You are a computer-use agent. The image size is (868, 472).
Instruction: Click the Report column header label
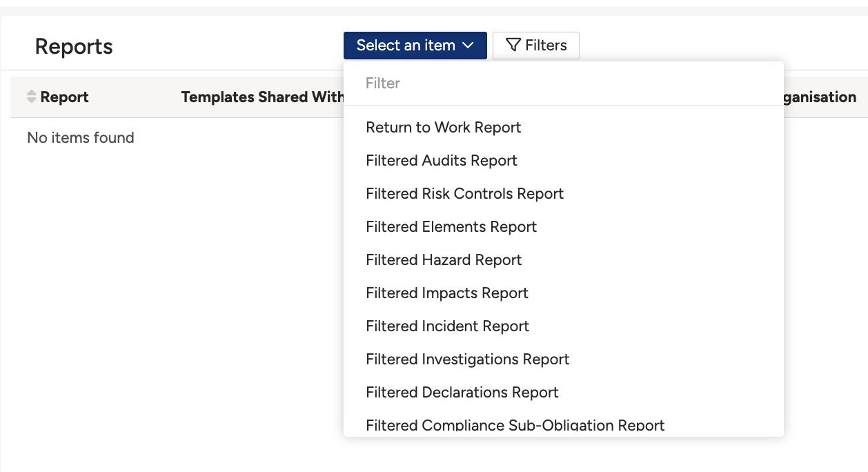point(64,97)
